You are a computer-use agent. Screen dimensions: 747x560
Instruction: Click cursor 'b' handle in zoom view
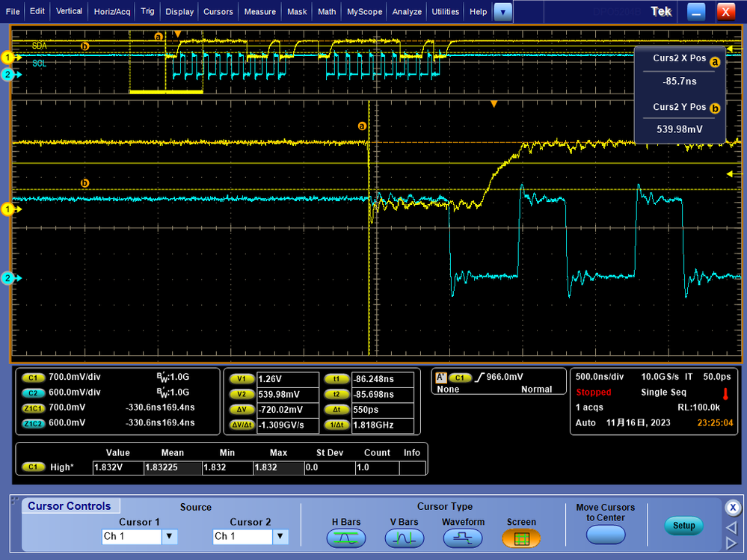coord(84,183)
